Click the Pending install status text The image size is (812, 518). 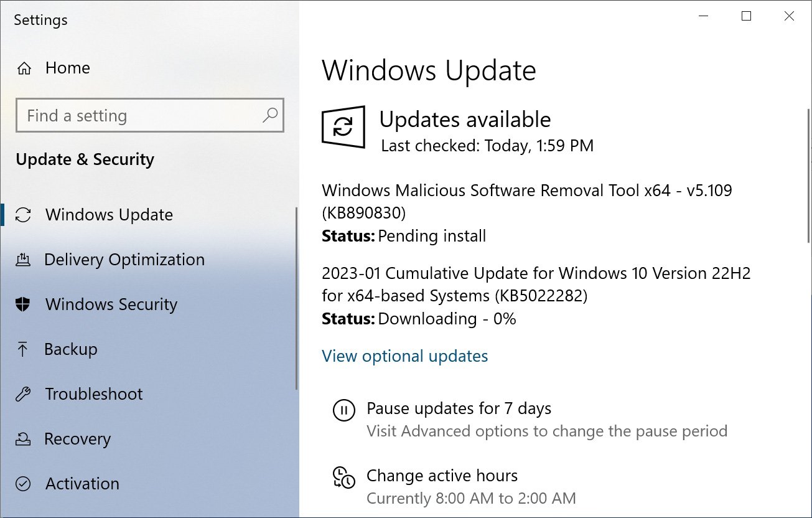point(432,236)
